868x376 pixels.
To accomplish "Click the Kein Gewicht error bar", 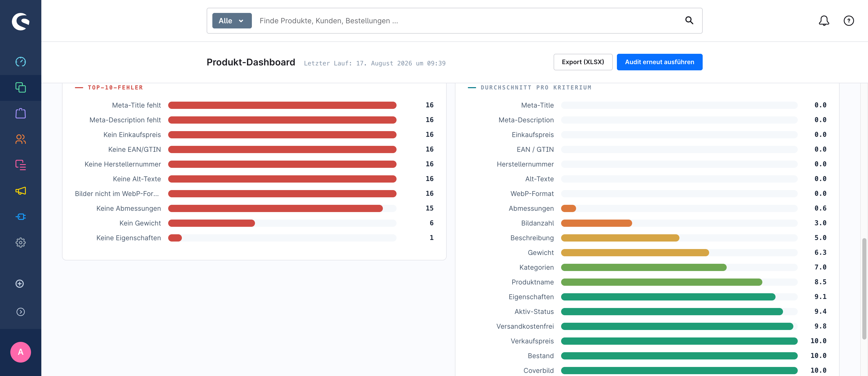I will pyautogui.click(x=282, y=223).
